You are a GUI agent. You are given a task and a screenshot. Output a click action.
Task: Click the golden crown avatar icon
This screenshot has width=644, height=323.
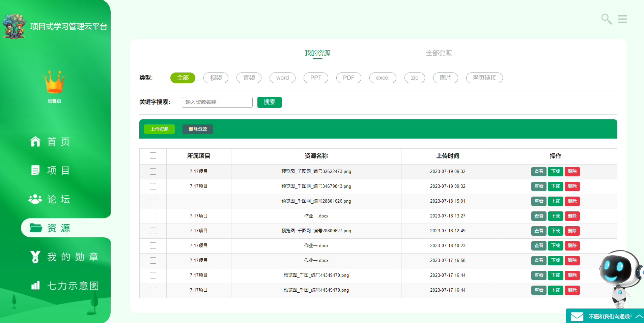(54, 82)
